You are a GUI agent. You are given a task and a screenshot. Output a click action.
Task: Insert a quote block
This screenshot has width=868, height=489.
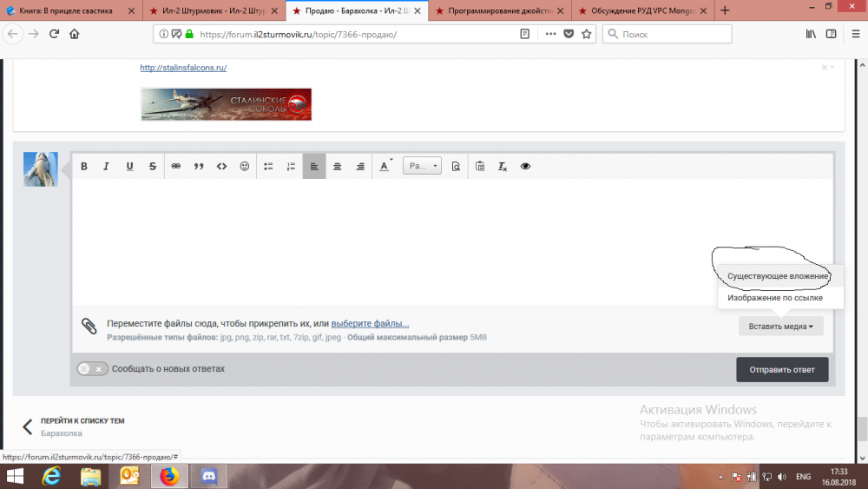[x=199, y=166]
